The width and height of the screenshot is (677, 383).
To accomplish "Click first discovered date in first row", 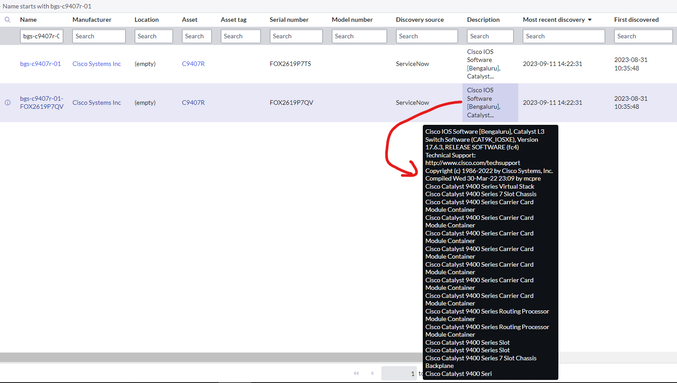I will click(631, 63).
